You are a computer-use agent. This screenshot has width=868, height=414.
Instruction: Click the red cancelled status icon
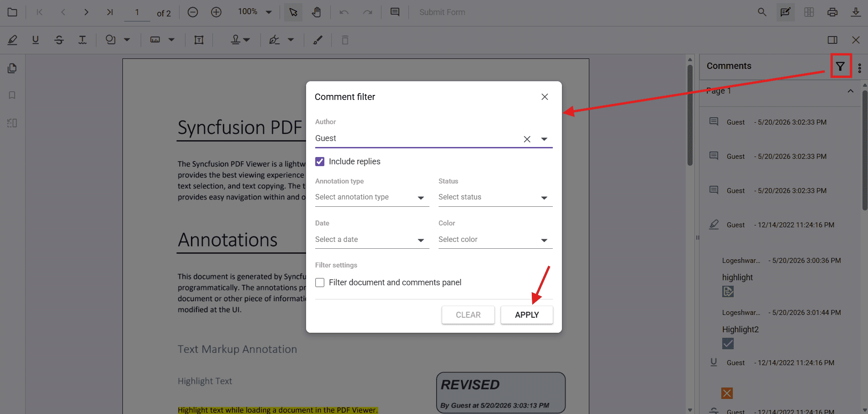(x=727, y=393)
